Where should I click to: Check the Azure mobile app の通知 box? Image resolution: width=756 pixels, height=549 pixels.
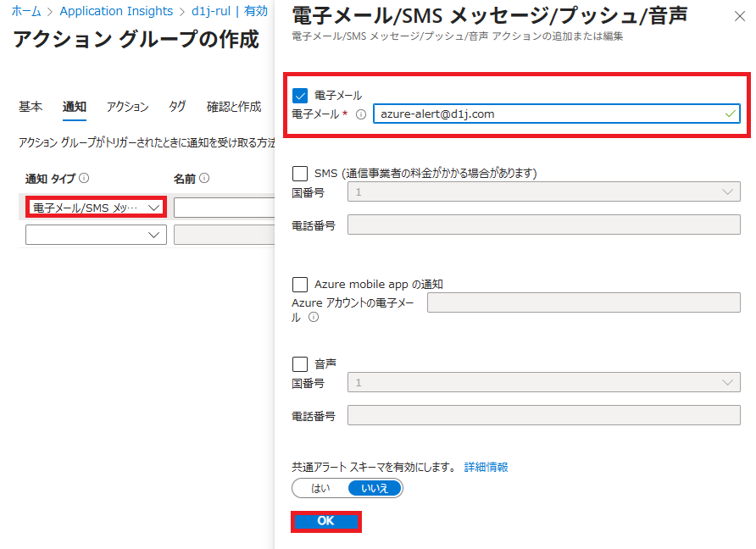300,285
